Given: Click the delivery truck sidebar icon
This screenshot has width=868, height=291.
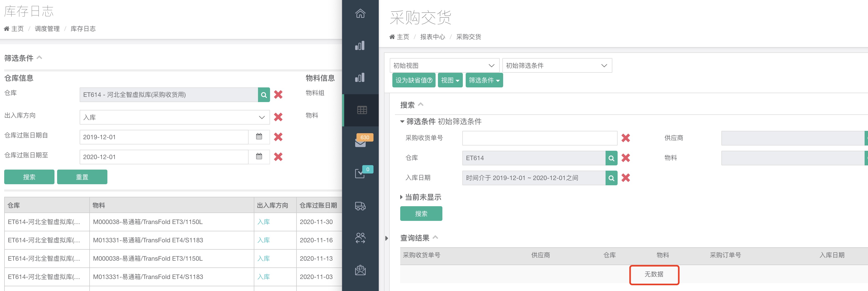Looking at the screenshot, I should click(x=360, y=206).
